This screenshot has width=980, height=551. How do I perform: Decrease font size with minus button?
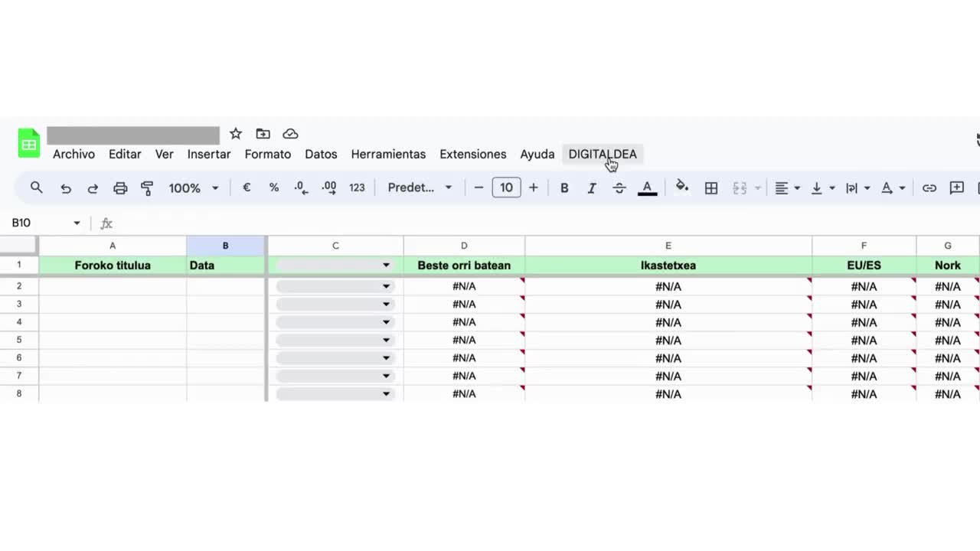click(479, 187)
